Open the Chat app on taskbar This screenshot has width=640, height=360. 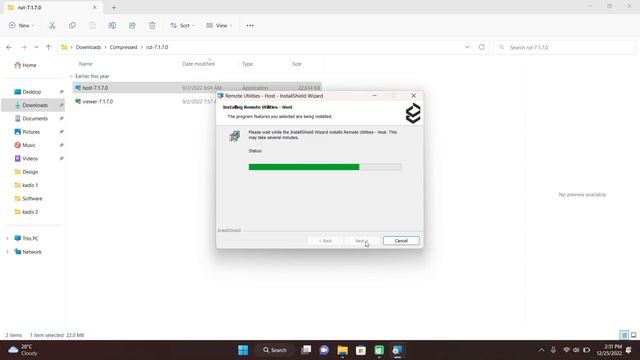pos(324,350)
